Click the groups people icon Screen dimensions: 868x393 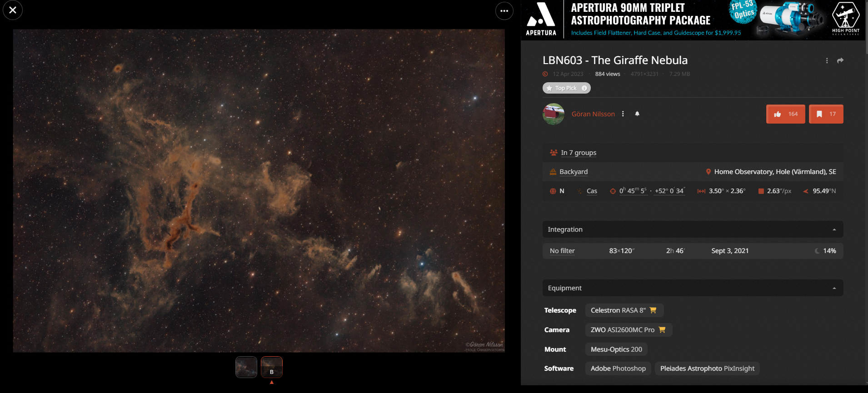click(554, 153)
